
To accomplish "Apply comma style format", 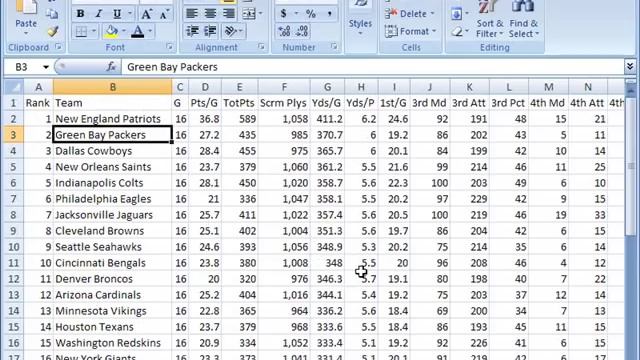I will (329, 14).
